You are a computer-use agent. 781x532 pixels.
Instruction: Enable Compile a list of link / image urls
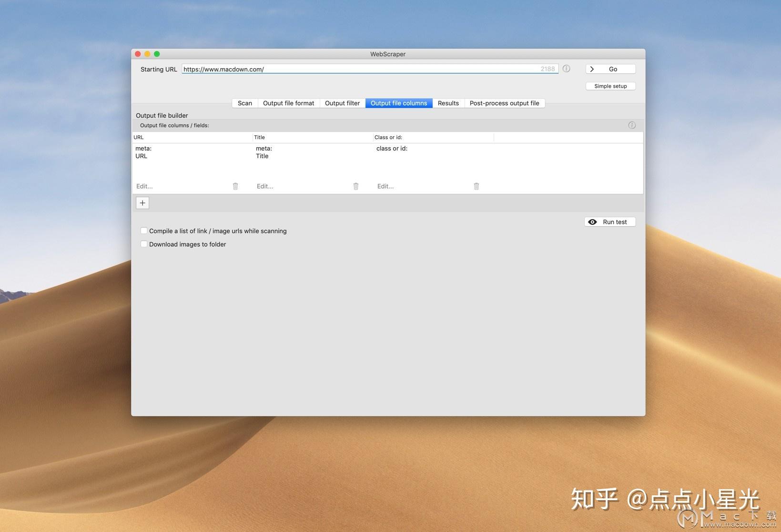[144, 231]
